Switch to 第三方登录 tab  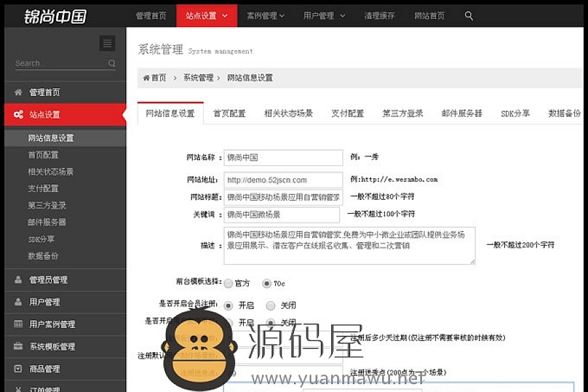point(402,113)
